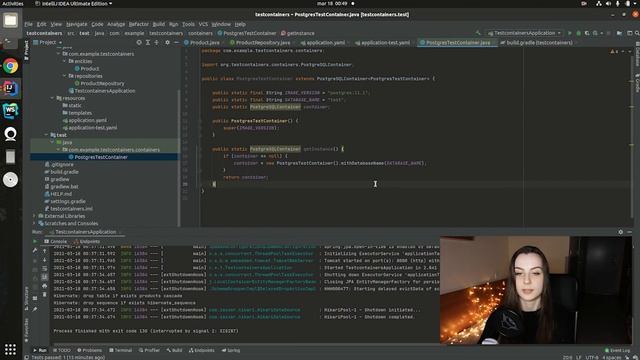Open Spring tool window button

click(x=231, y=350)
